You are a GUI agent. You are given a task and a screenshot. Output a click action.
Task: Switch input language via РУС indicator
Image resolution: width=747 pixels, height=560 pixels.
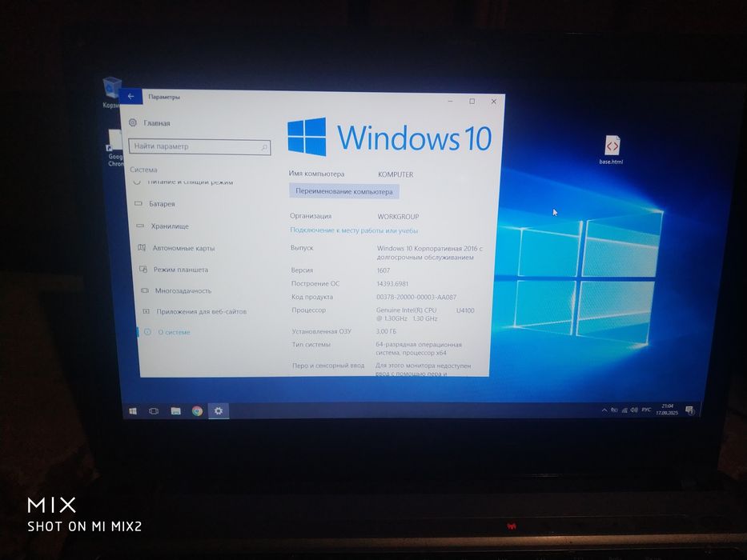[x=646, y=410]
